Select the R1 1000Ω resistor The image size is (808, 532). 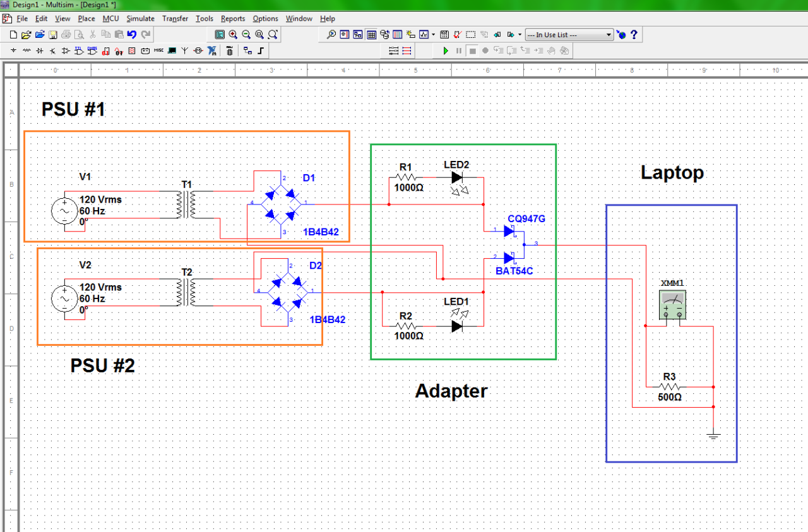point(406,178)
